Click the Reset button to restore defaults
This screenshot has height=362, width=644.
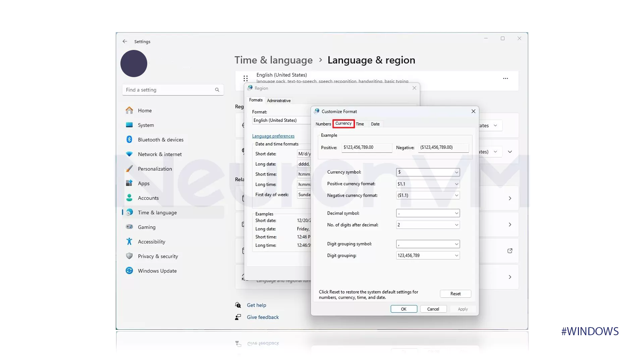(x=455, y=293)
